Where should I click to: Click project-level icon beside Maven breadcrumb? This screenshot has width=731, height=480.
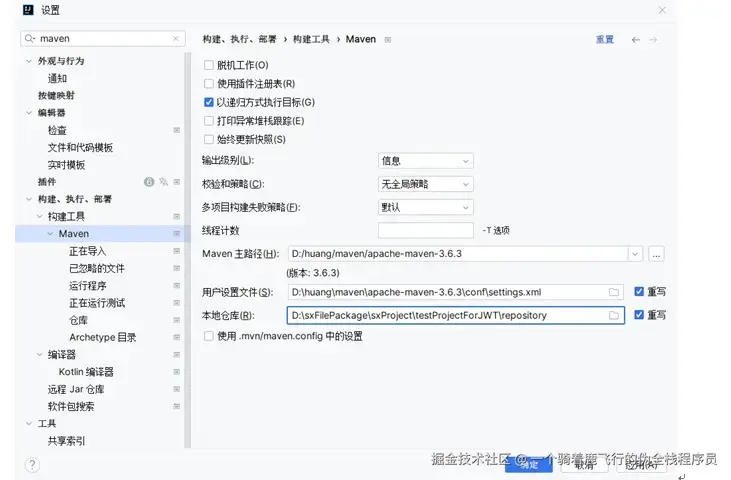[x=388, y=40]
